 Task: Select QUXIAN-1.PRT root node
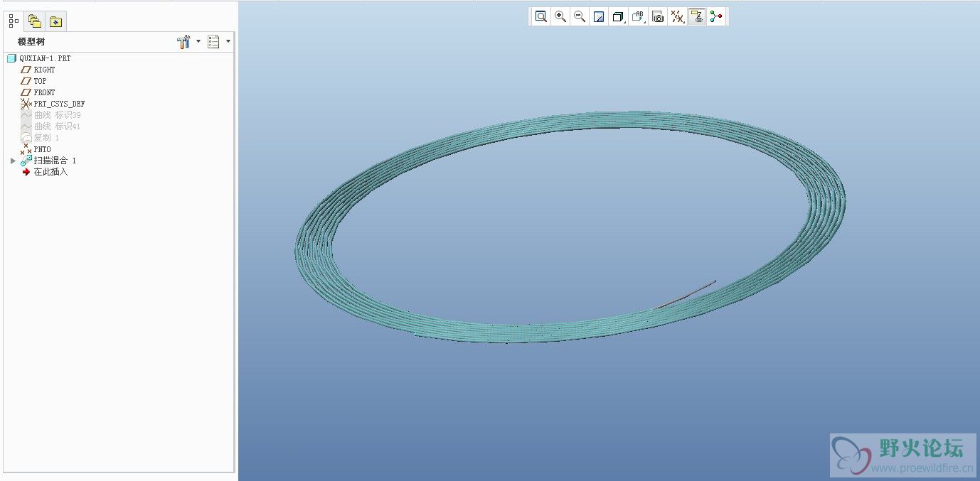39,58
